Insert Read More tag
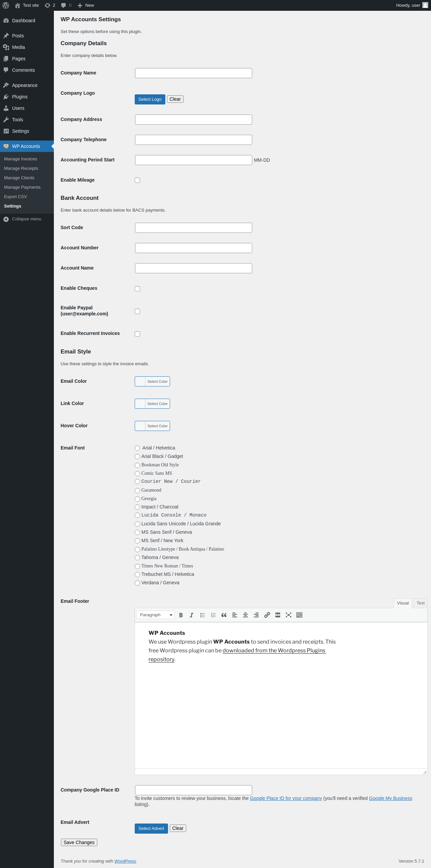Screen dimensions: 431x868 point(278,615)
